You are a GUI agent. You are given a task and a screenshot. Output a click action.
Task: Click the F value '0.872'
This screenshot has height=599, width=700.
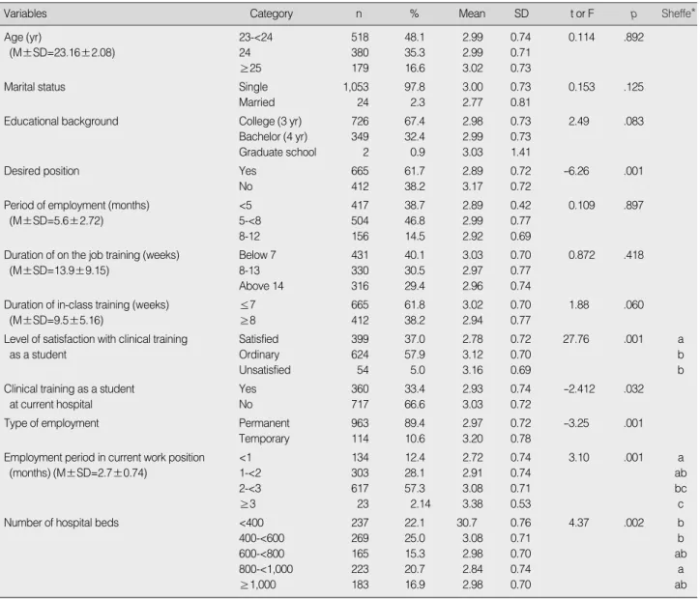582,255
